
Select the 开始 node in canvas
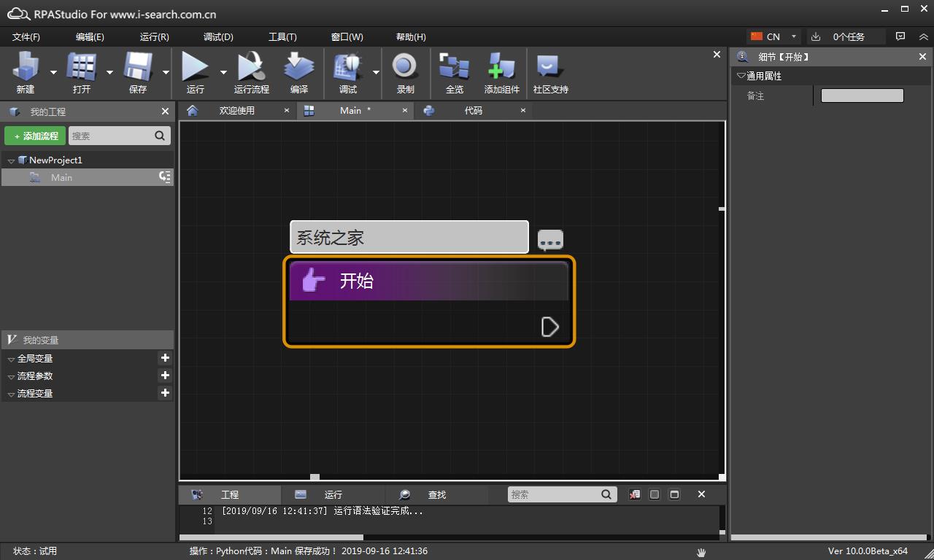[428, 281]
